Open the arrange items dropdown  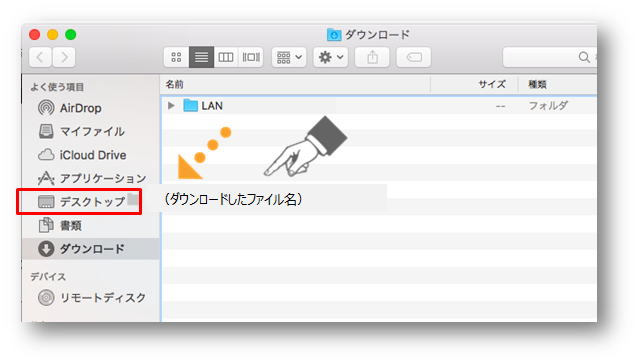(289, 57)
